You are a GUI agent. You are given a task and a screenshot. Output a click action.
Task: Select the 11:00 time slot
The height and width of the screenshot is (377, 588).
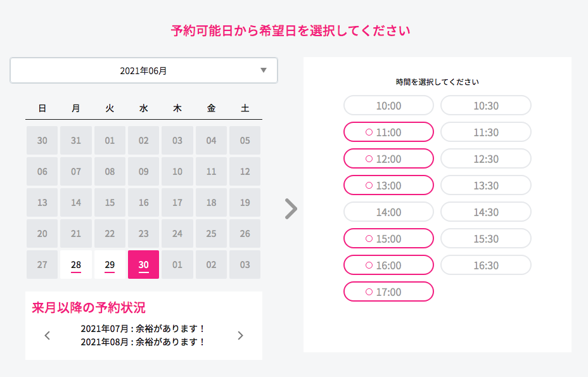tap(388, 132)
